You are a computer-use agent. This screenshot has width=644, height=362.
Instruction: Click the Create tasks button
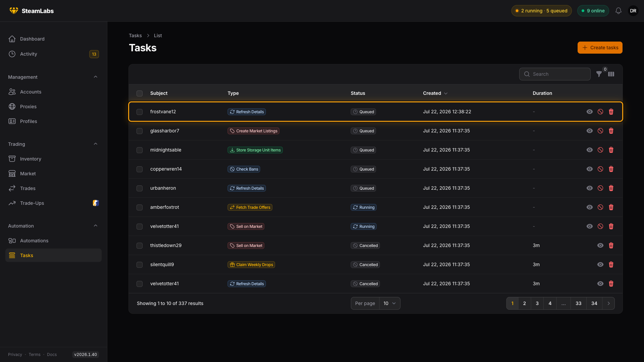click(x=600, y=48)
